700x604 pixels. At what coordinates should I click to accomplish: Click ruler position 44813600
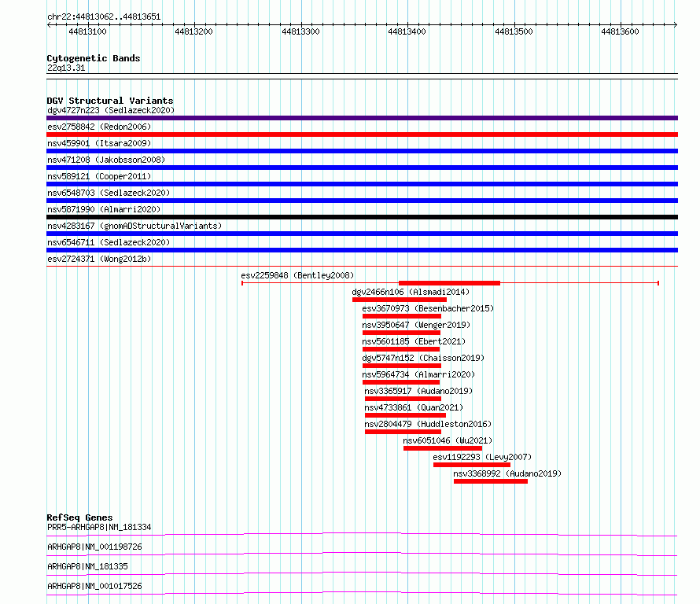620,31
